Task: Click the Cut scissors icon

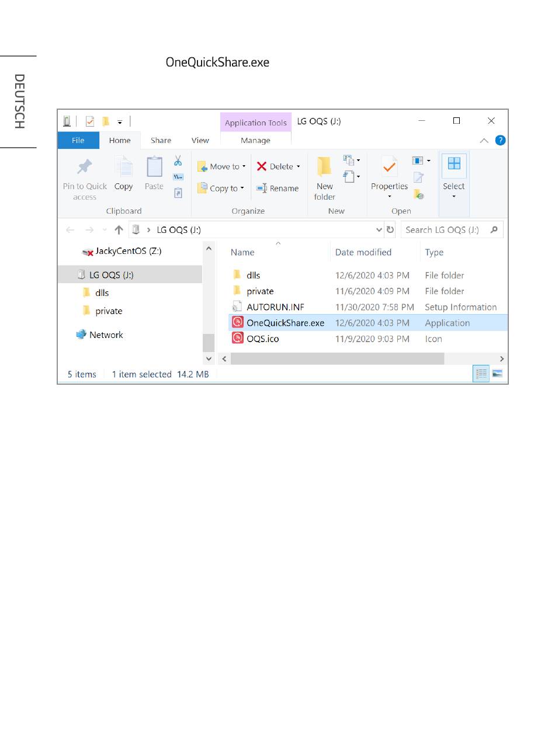Action: pyautogui.click(x=178, y=161)
